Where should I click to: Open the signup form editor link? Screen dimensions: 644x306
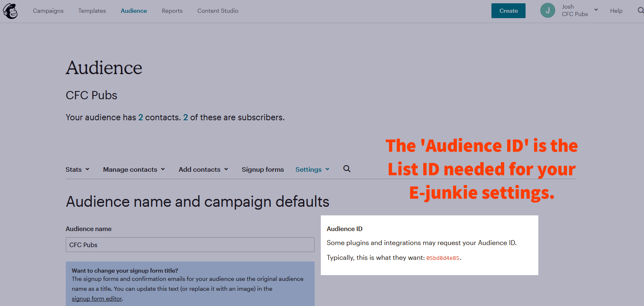click(x=97, y=299)
